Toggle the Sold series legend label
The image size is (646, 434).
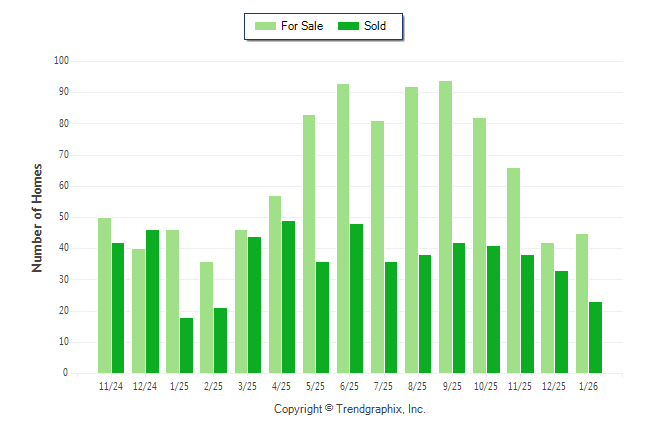pyautogui.click(x=375, y=26)
